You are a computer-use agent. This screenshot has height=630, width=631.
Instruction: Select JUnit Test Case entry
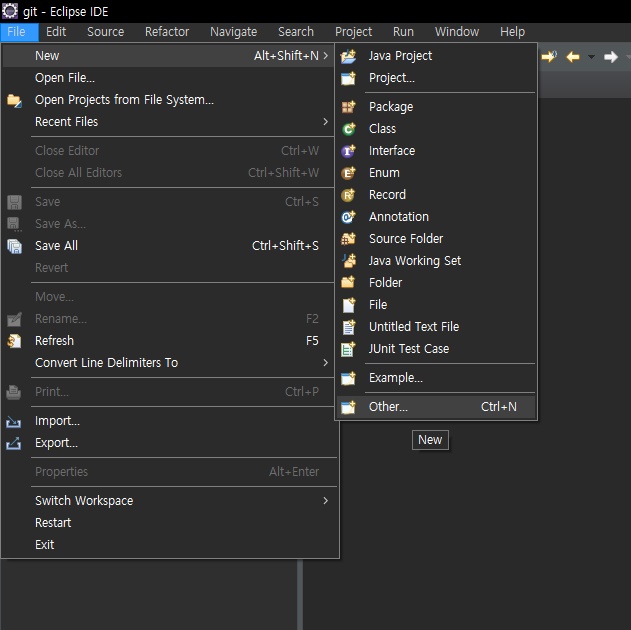click(x=436, y=349)
